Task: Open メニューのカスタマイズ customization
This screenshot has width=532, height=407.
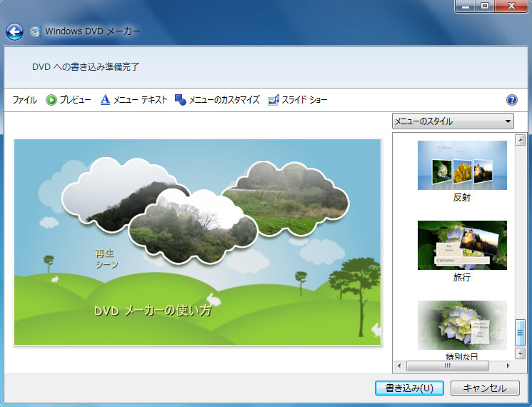Action: tap(217, 100)
